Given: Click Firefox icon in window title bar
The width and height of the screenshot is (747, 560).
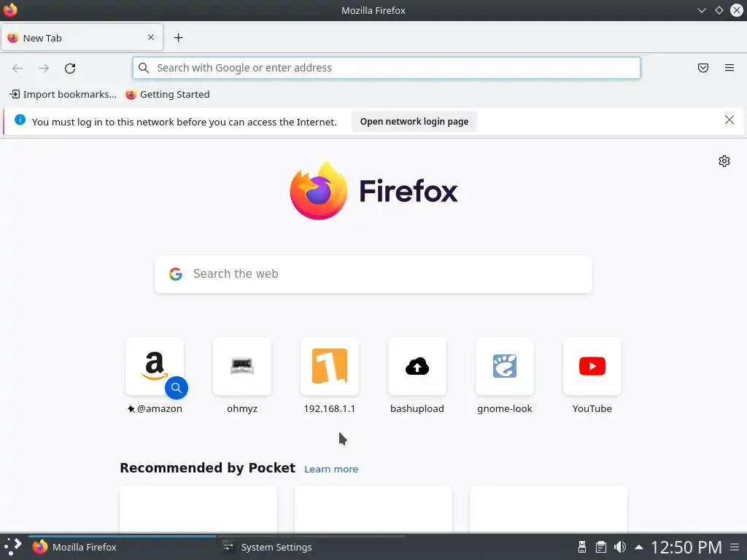Looking at the screenshot, I should click(x=10, y=10).
